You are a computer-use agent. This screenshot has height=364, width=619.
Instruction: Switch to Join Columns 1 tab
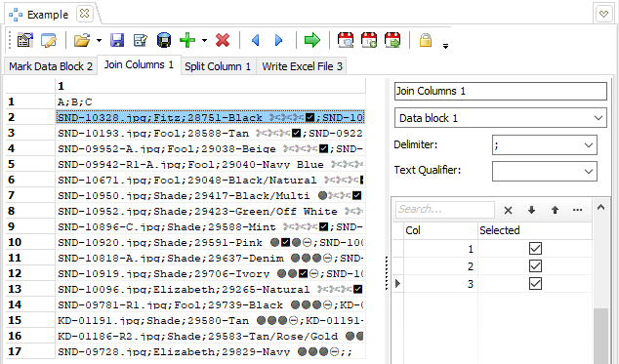(x=139, y=64)
